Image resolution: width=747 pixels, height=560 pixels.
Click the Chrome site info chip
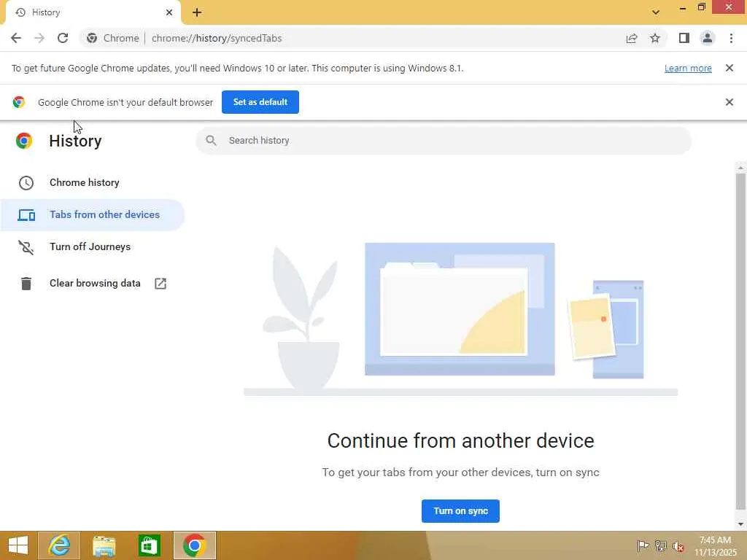coord(113,38)
